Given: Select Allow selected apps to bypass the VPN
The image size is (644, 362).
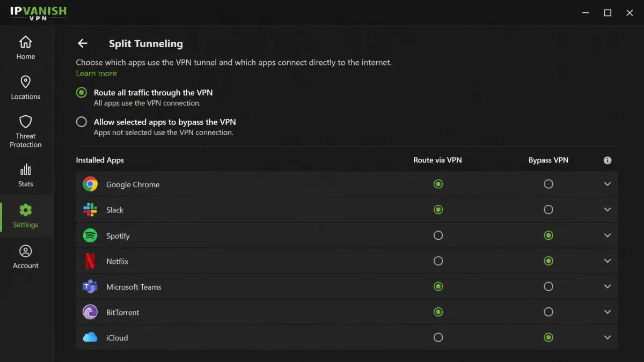Looking at the screenshot, I should pyautogui.click(x=82, y=122).
